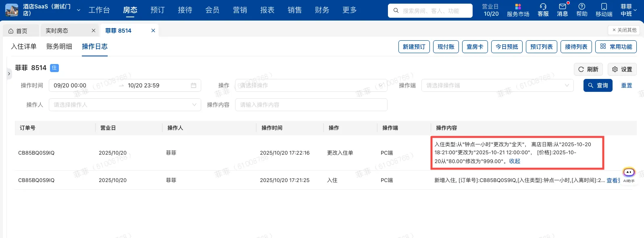Click the 关闭其他 button
Viewport: 644px width, 238px height.
(x=624, y=30)
